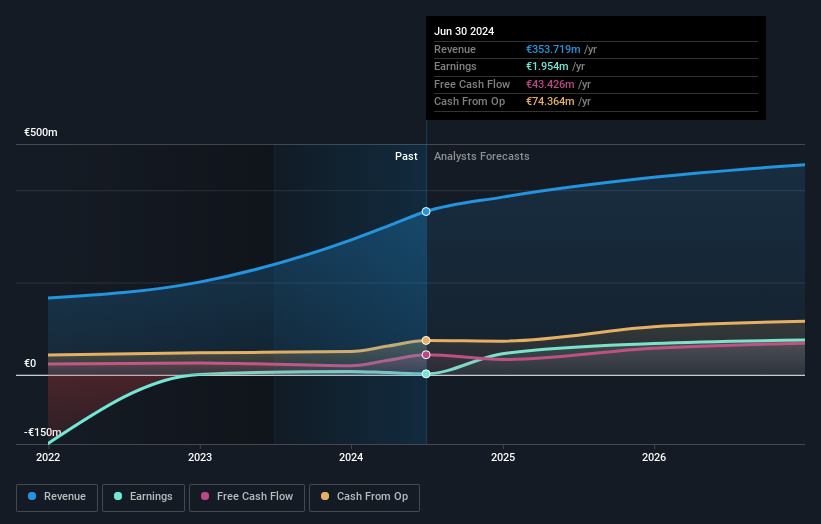Click the tooltip date 'Jun 30 2024'
821x524 pixels.
464,31
